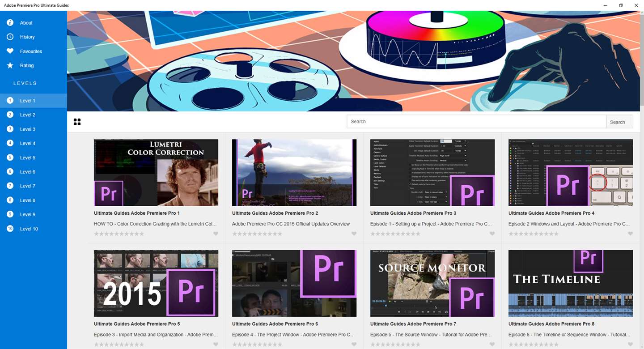The width and height of the screenshot is (644, 349).
Task: Restore down the application window
Action: tap(621, 5)
